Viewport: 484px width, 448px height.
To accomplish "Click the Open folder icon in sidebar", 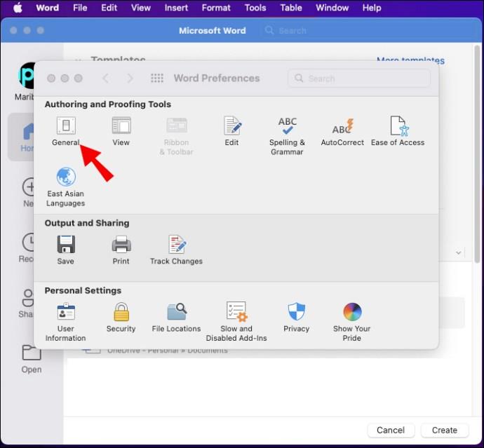I will (x=32, y=353).
